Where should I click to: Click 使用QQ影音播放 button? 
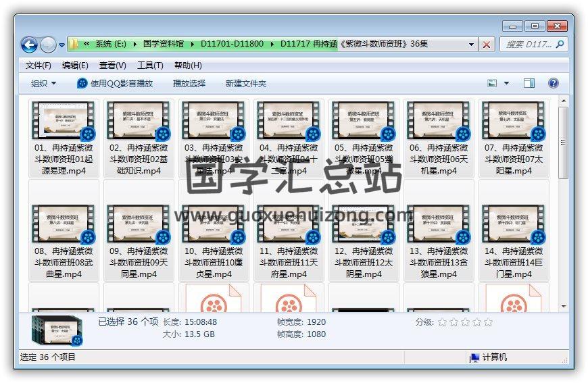[115, 83]
